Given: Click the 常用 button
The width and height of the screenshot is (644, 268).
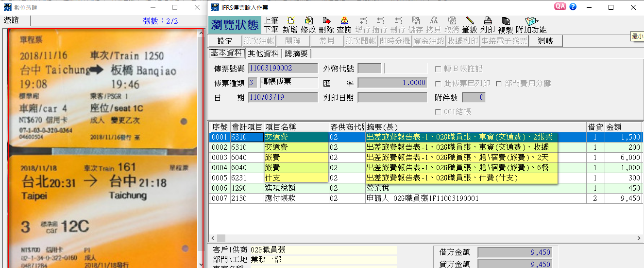Looking at the screenshot, I should tap(327, 41).
